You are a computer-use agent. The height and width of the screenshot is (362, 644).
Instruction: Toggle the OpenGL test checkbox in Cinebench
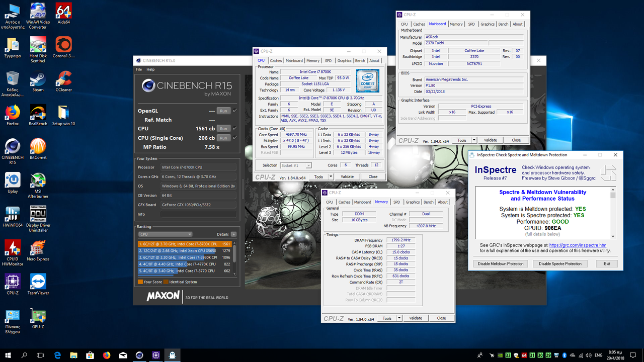[235, 111]
